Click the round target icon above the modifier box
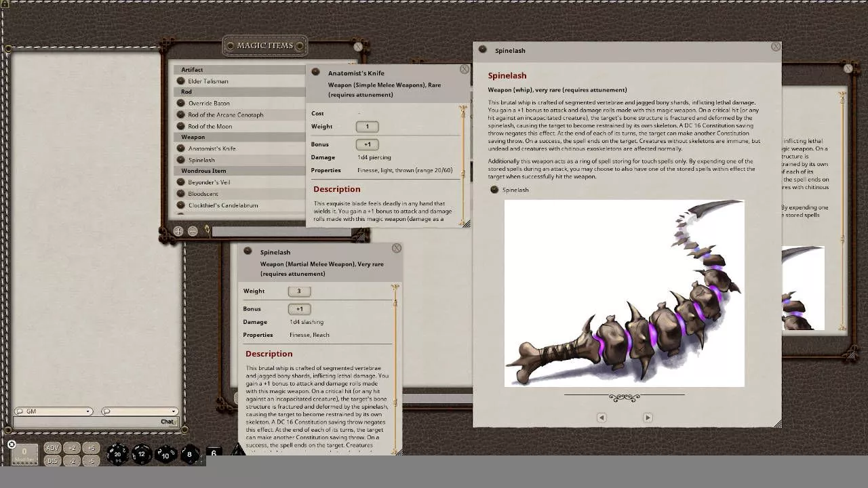The image size is (868, 488). pyautogui.click(x=12, y=445)
